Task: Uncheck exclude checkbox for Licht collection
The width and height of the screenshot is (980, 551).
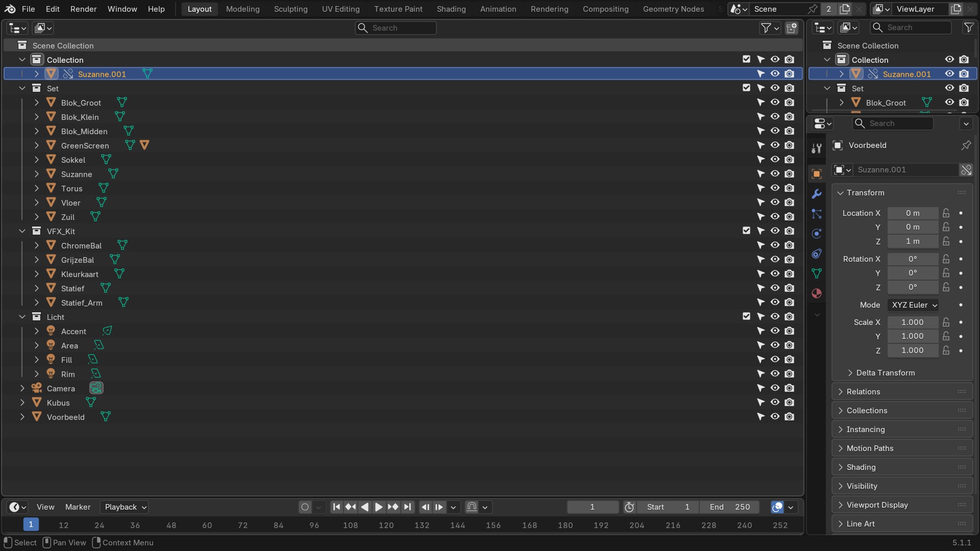Action: point(746,316)
